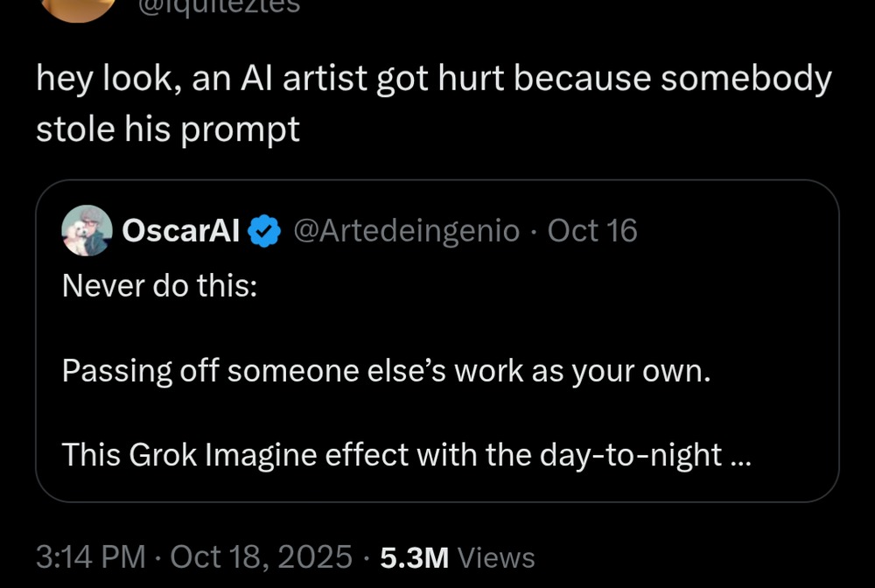Click the OscarAI profile avatar
875x588 pixels.
click(87, 231)
